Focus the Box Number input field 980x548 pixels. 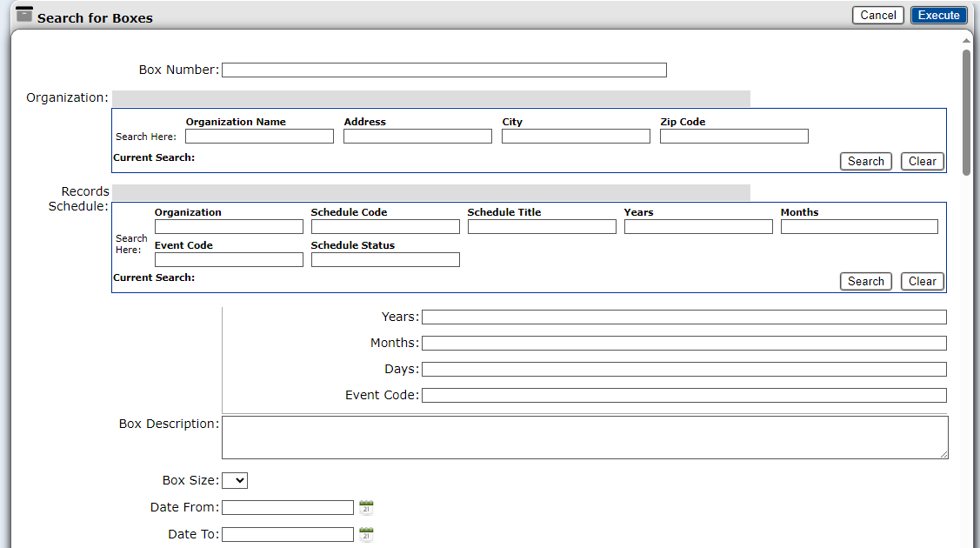point(443,70)
